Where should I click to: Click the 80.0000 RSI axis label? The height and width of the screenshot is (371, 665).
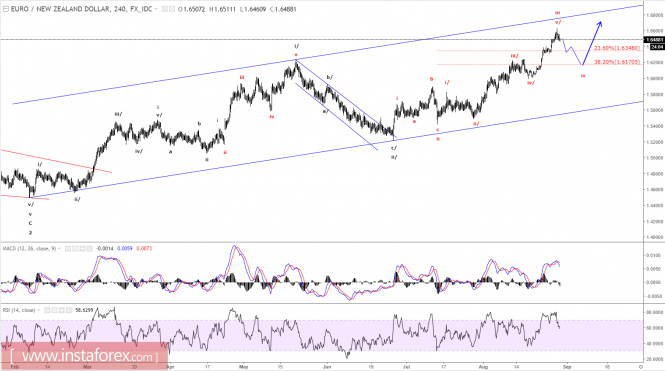[655, 312]
